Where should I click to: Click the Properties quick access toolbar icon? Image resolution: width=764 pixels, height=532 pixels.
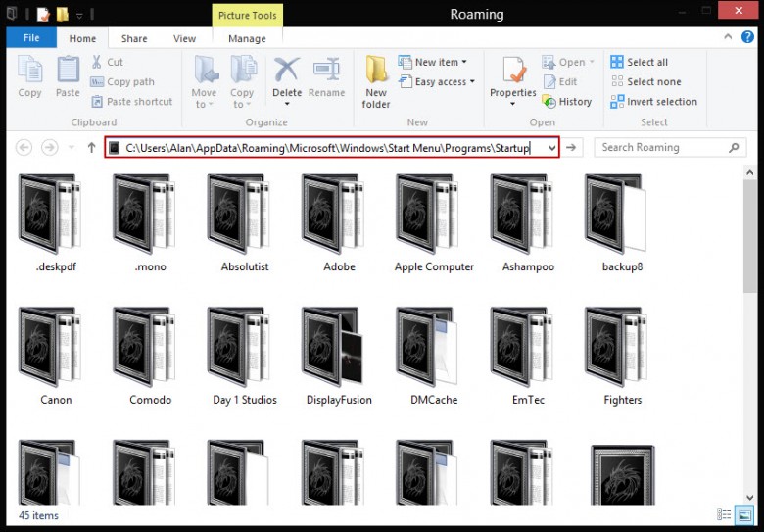[43, 14]
